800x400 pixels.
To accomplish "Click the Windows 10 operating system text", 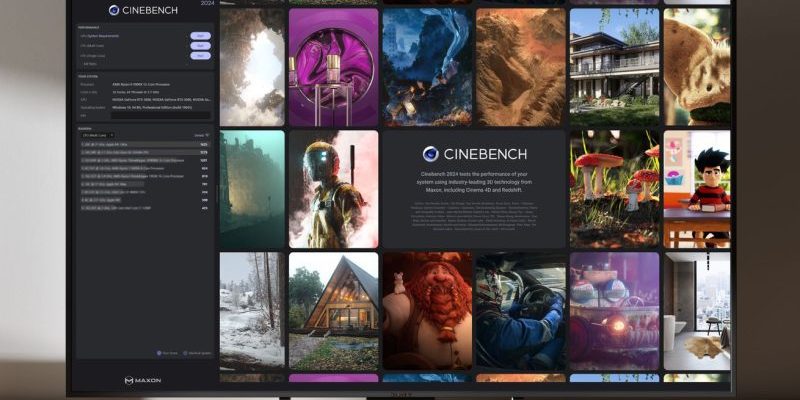I will [x=152, y=108].
